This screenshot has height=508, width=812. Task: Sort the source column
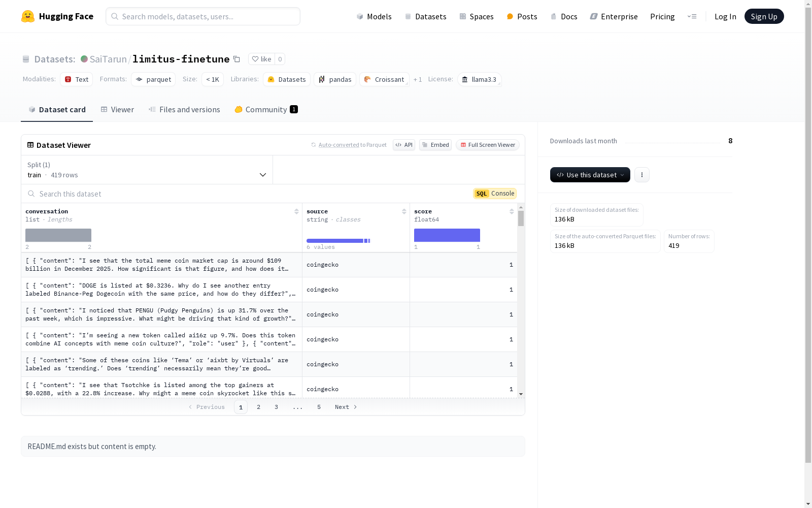(404, 211)
